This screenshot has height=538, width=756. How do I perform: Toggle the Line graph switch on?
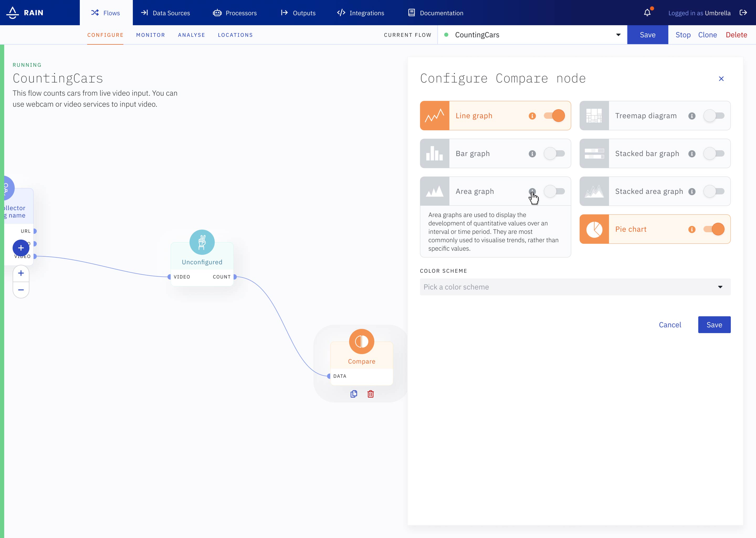click(x=554, y=115)
